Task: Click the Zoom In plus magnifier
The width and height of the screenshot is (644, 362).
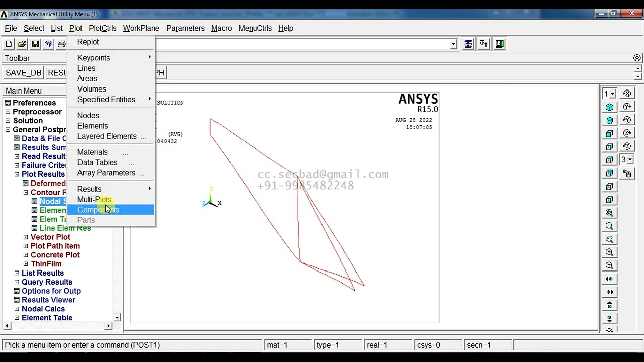Action: 609,252
